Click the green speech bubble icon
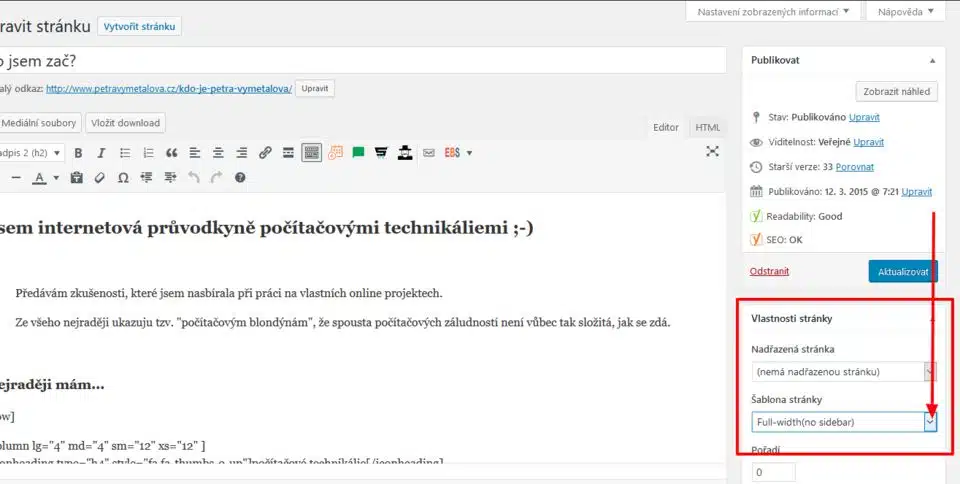 click(x=358, y=152)
